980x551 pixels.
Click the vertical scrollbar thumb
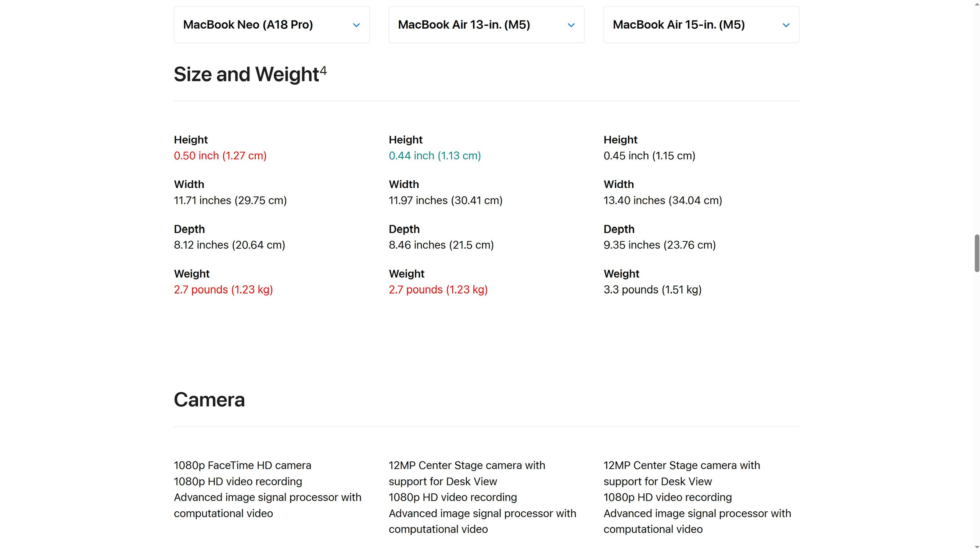(977, 253)
